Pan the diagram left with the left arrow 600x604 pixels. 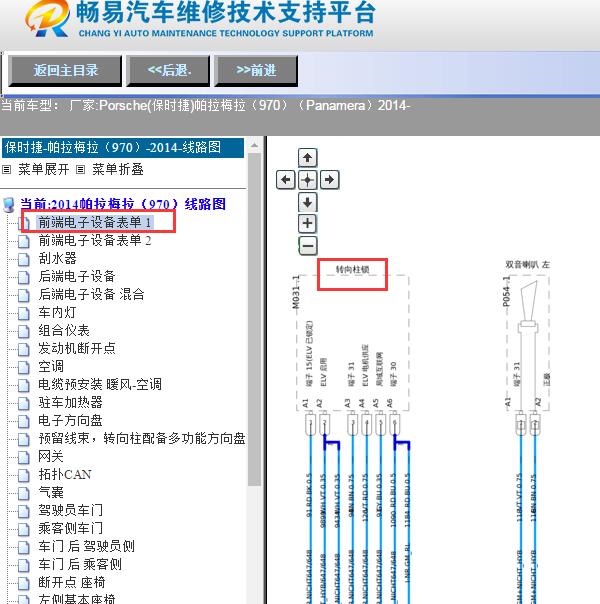(x=285, y=180)
